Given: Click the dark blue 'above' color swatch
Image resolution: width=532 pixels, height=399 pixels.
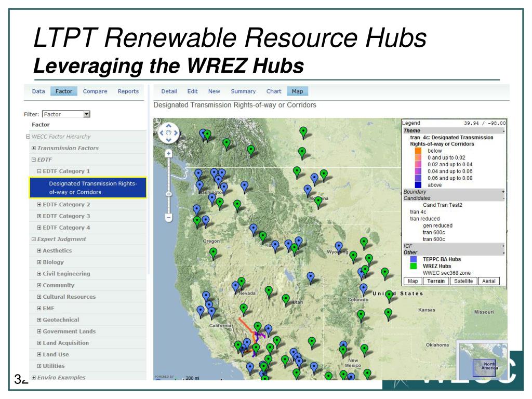Looking at the screenshot, I should click(418, 185).
